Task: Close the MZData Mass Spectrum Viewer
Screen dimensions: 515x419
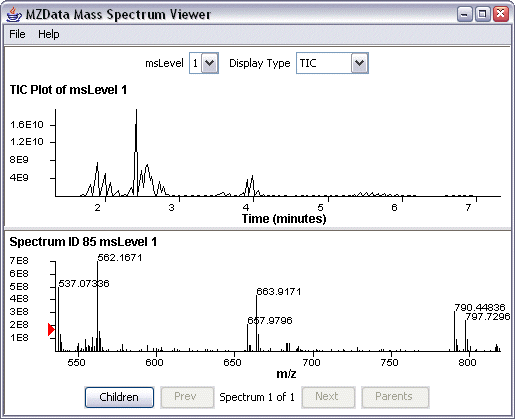Action: (501, 14)
